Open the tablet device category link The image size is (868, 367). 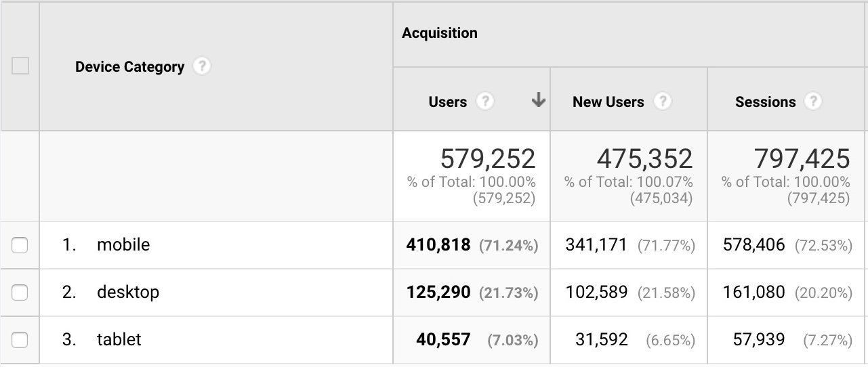point(119,339)
